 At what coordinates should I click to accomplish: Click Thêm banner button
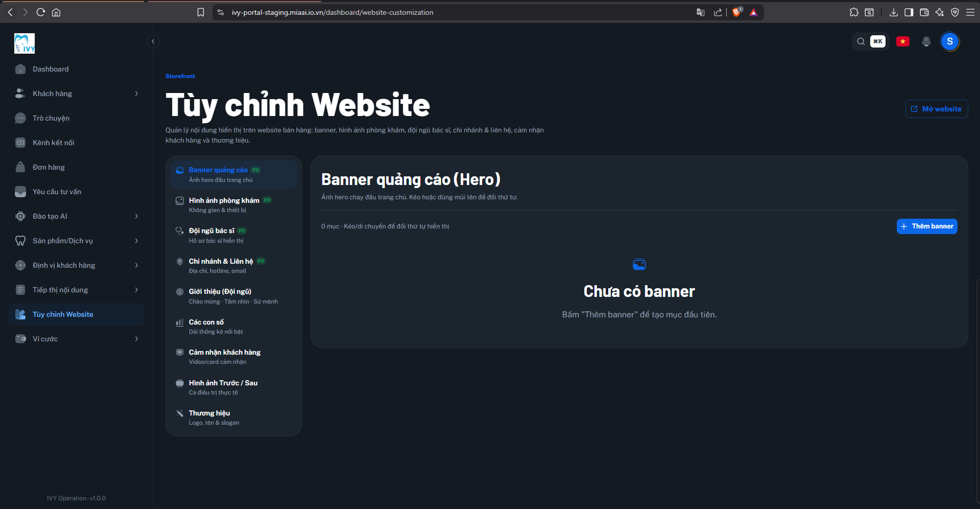(x=927, y=226)
